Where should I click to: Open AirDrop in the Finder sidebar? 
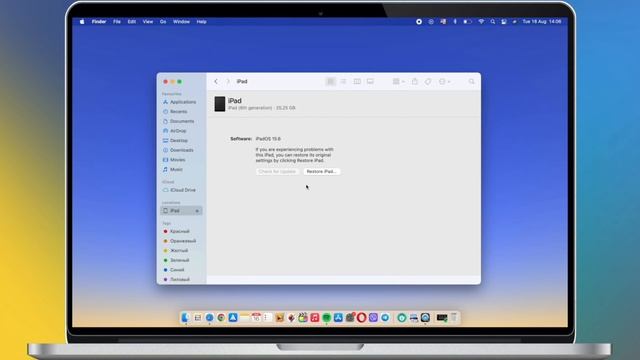click(x=175, y=131)
